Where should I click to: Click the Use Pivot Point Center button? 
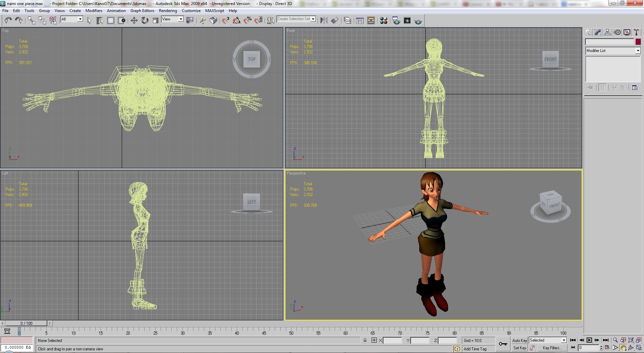(x=190, y=21)
